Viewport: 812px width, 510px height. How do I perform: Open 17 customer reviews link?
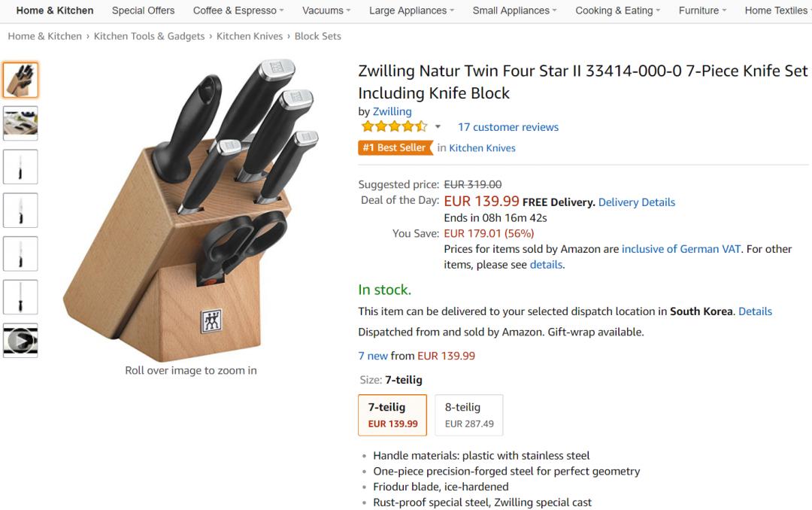coord(508,127)
